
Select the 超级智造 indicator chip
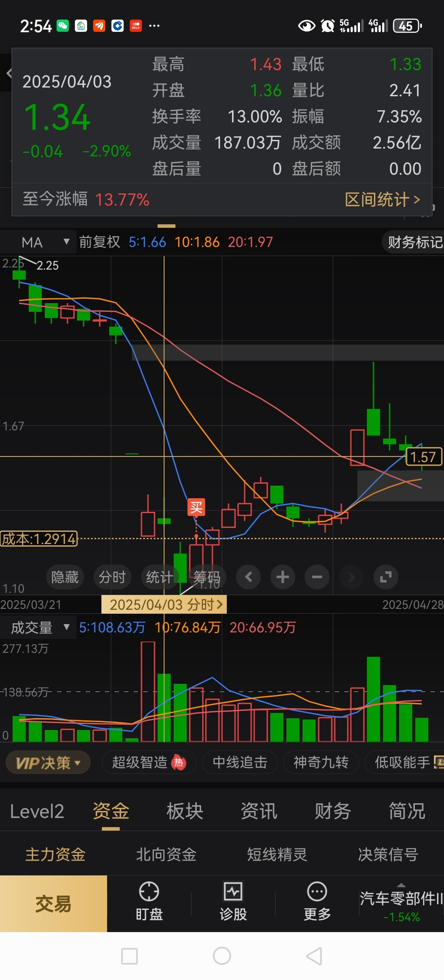click(x=149, y=763)
